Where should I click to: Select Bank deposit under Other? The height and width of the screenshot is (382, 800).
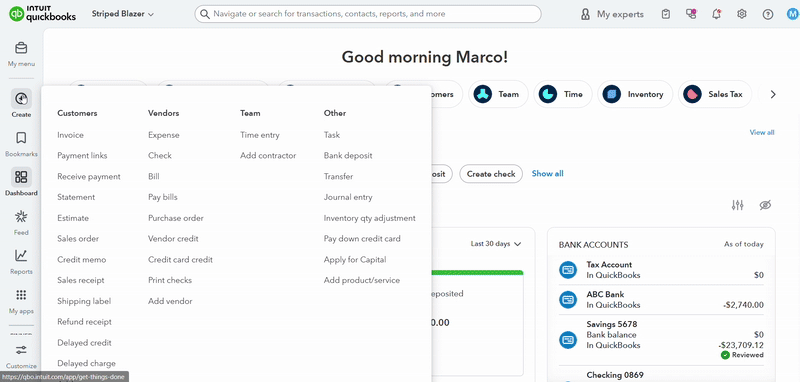coord(348,156)
